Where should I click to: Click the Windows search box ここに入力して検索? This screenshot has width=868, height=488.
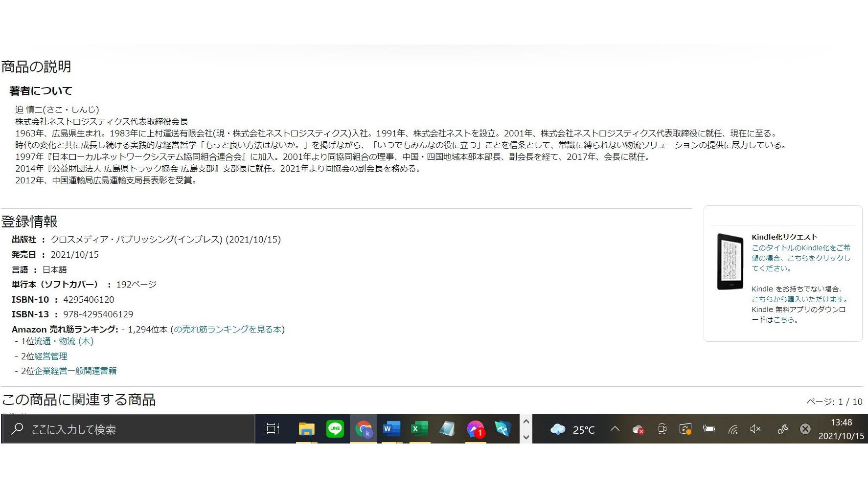point(128,429)
